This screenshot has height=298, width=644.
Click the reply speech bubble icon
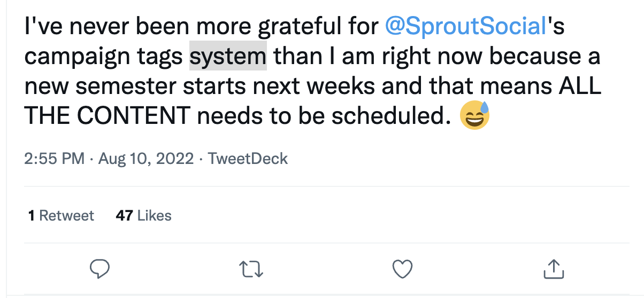99,269
